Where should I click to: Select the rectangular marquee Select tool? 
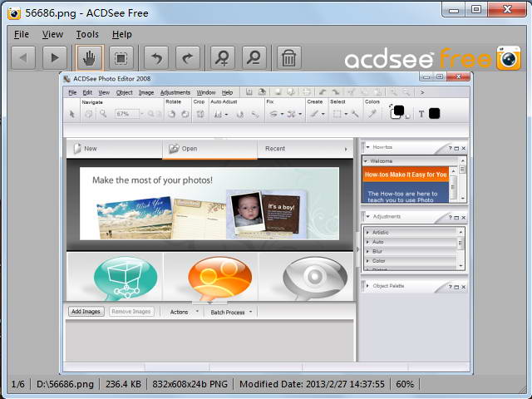click(x=337, y=114)
